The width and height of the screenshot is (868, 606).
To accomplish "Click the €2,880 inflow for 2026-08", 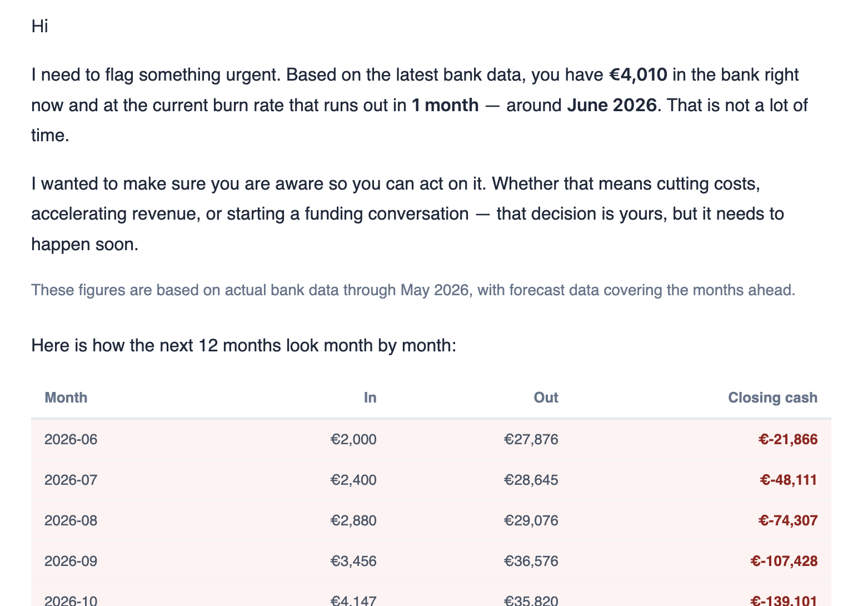I will [353, 520].
